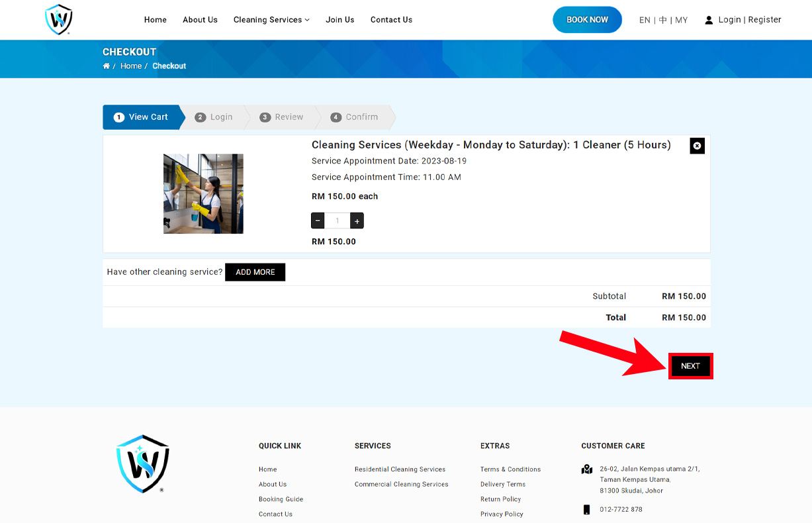Decrease quantity with the minus button
Viewport: 812px width, 523px height.
318,220
